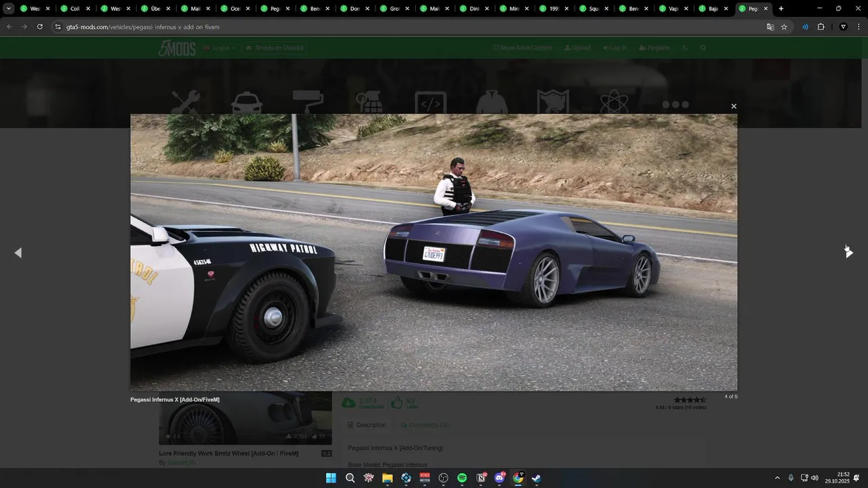868x488 pixels.
Task: Click the green download icon
Action: pyautogui.click(x=349, y=403)
